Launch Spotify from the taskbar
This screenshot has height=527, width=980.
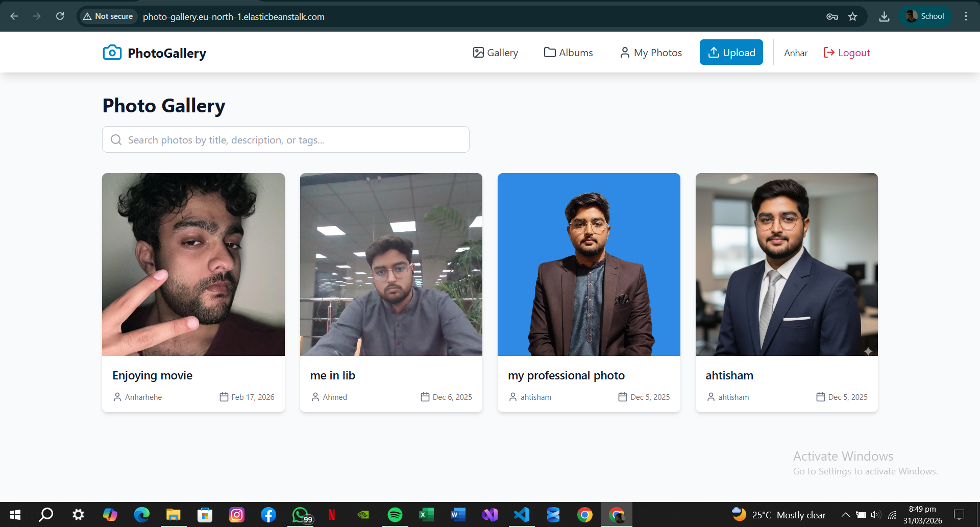[395, 515]
